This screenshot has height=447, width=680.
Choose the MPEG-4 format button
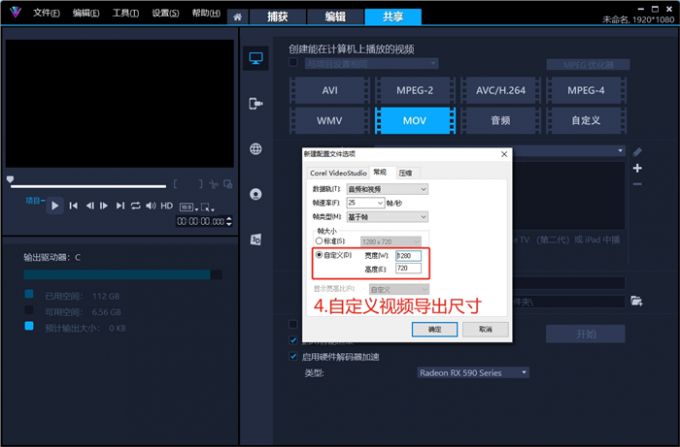tap(586, 90)
